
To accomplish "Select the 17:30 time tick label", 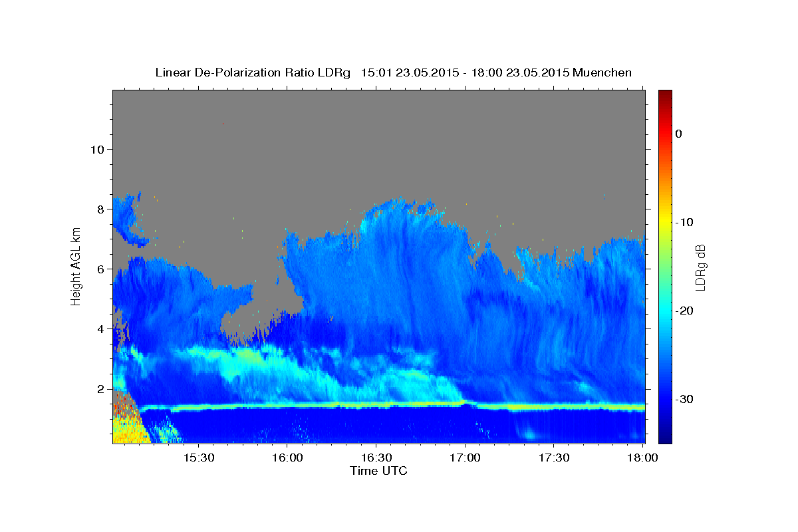I will pos(553,458).
